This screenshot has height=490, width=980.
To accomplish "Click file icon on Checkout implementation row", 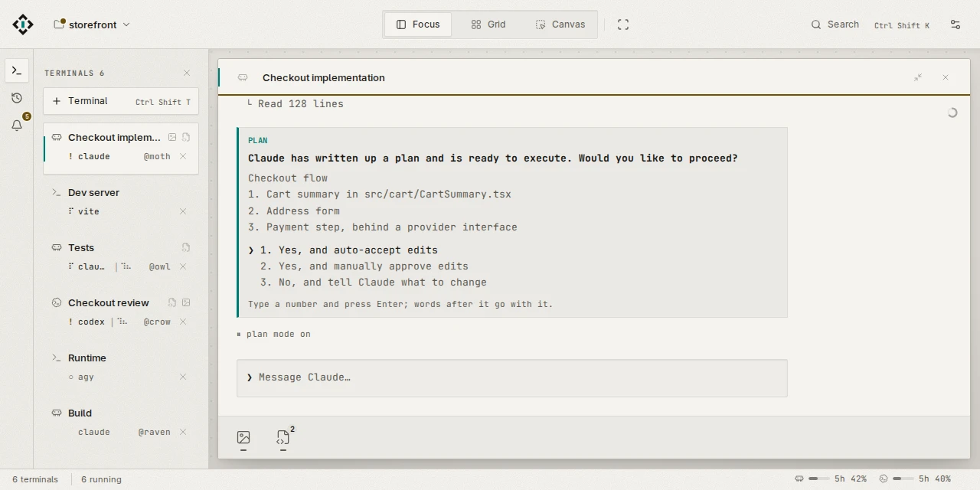I will pos(186,138).
